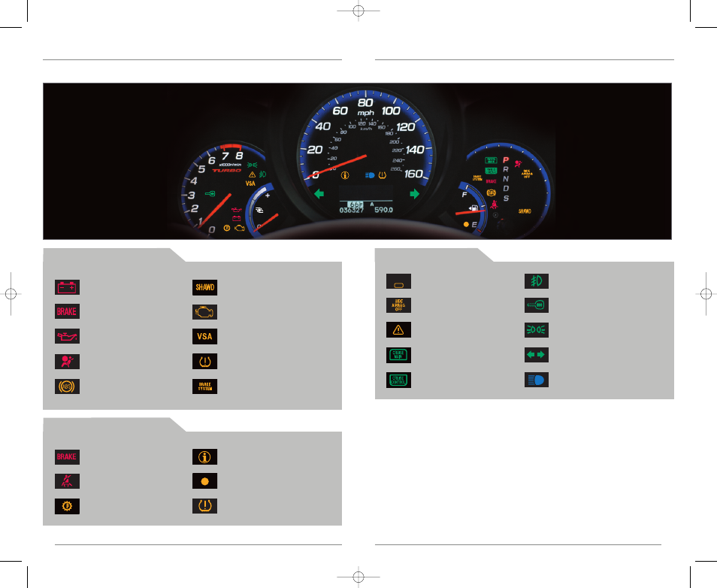The image size is (717, 588).
Task: Click the amber VSA text inside the tachometer
Action: pos(250,183)
